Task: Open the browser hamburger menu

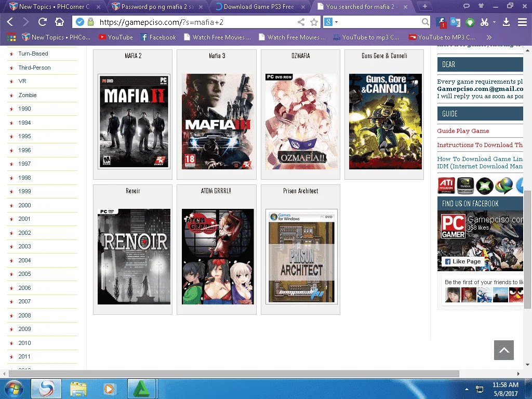Action: [x=522, y=22]
